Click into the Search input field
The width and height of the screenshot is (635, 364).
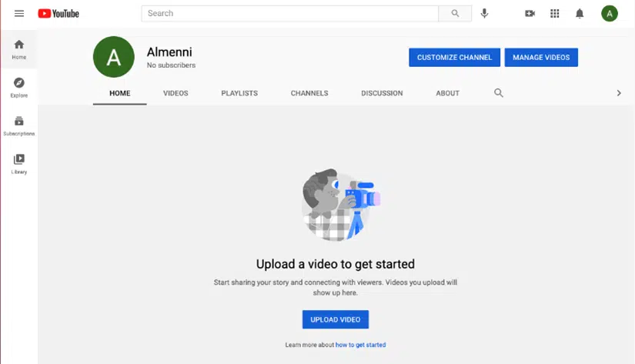tap(290, 13)
